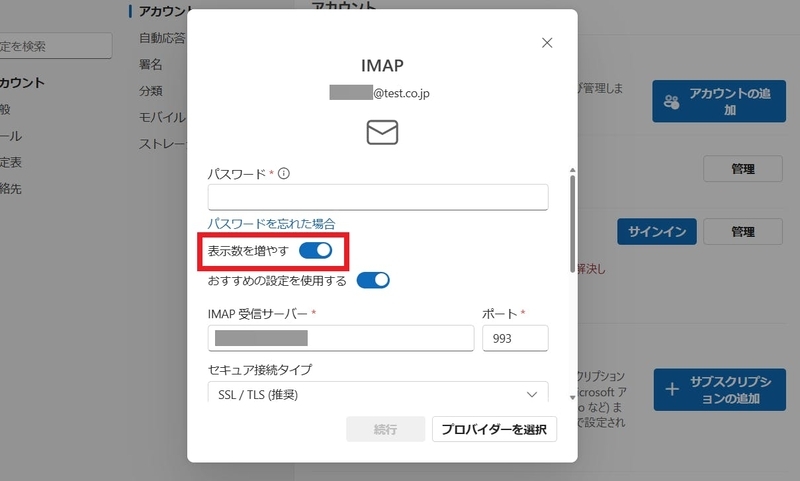The width and height of the screenshot is (800, 481).
Task: Select モバイル in the settings submenu
Action: click(x=162, y=117)
